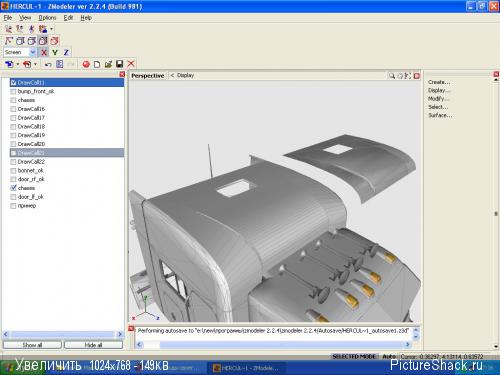Check the bonnet_ok checkbox
This screenshot has height=375, width=500.
point(13,171)
